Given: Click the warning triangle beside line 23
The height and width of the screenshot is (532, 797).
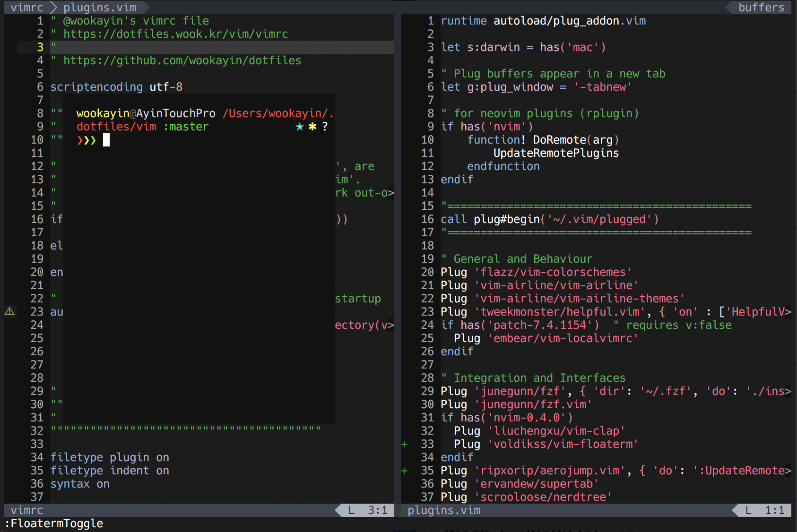Looking at the screenshot, I should pyautogui.click(x=10, y=312).
